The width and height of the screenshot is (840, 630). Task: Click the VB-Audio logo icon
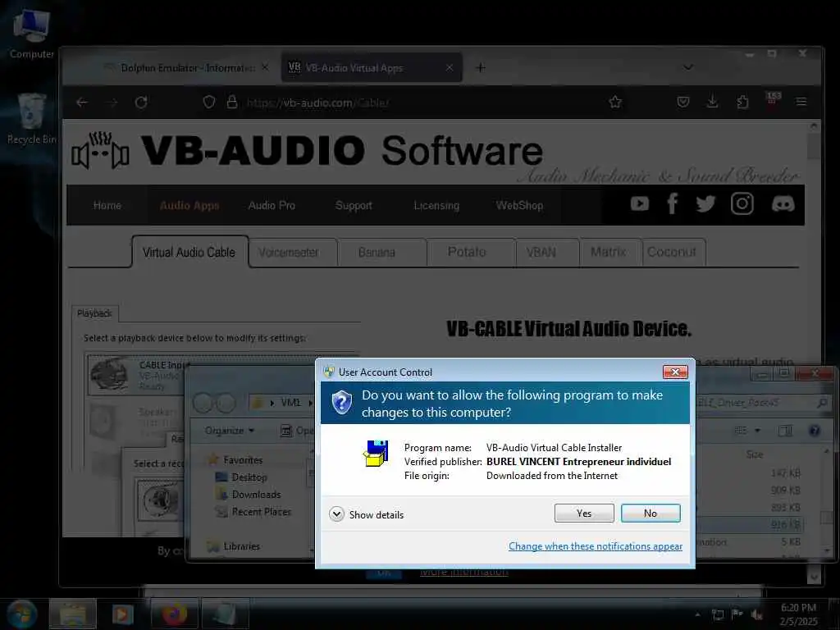coord(101,151)
